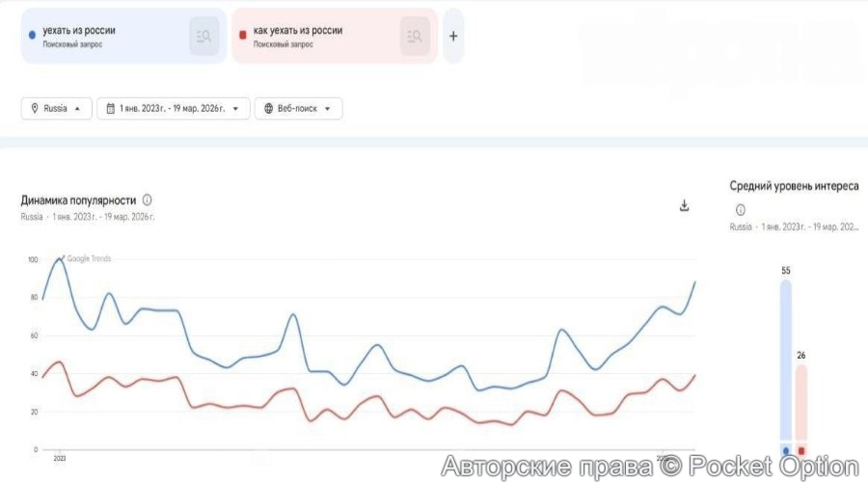Click the calendar icon in the date filter
This screenshot has width=868, height=482.
tap(111, 108)
